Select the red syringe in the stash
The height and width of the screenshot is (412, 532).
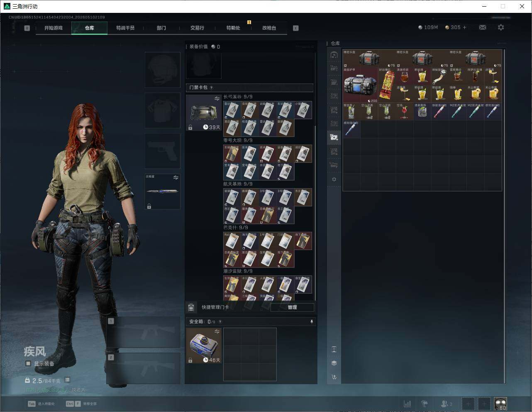pos(439,112)
